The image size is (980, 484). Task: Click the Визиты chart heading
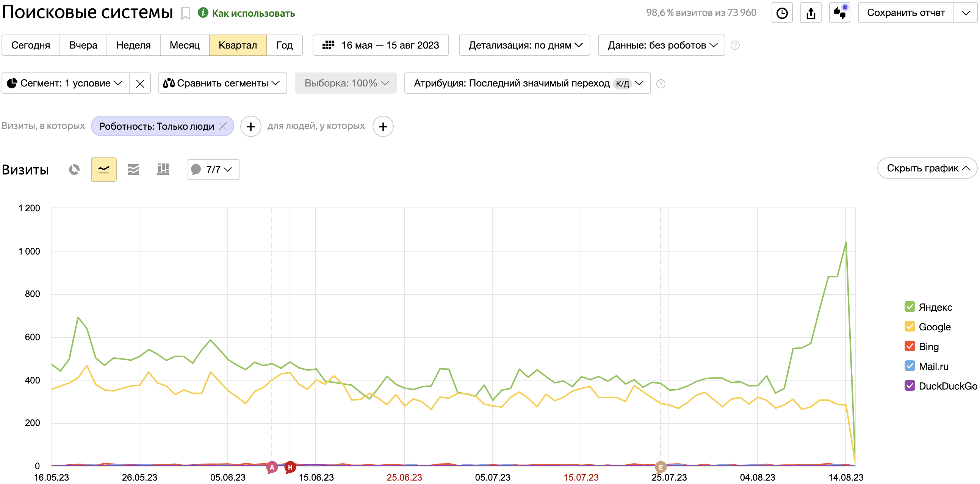click(25, 170)
